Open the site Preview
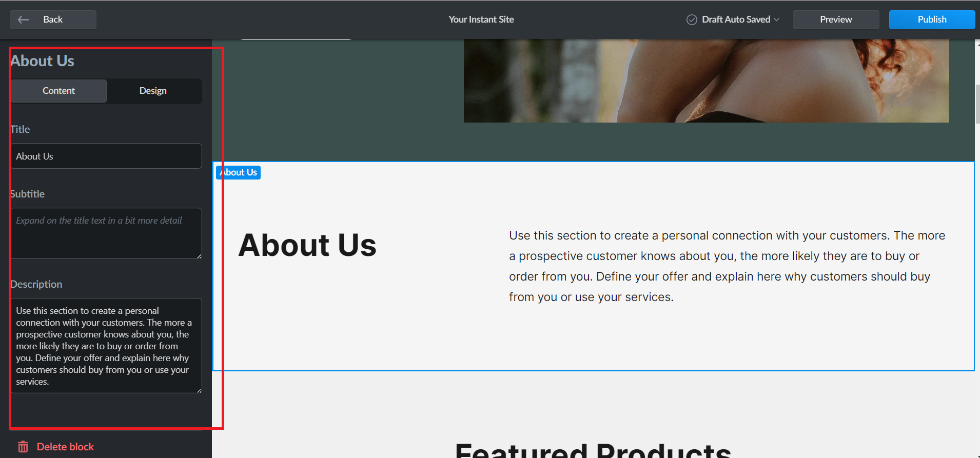Viewport: 980px width, 458px height. tap(836, 19)
